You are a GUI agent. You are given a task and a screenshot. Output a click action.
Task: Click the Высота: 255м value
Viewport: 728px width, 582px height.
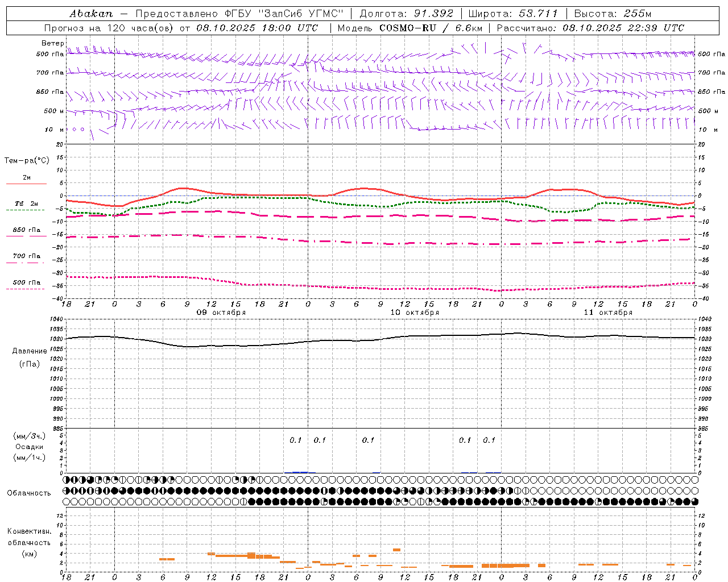tap(613, 13)
